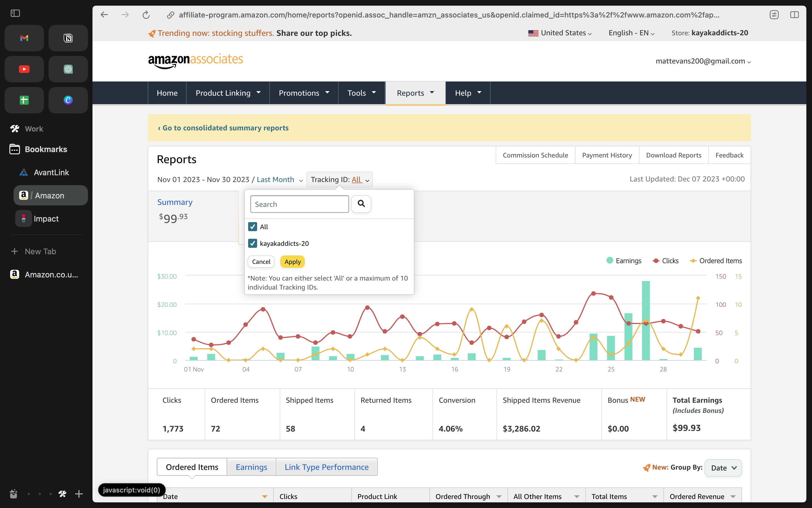This screenshot has width=812, height=508.
Task: Toggle Ordered Items series in legend
Action: tap(716, 261)
